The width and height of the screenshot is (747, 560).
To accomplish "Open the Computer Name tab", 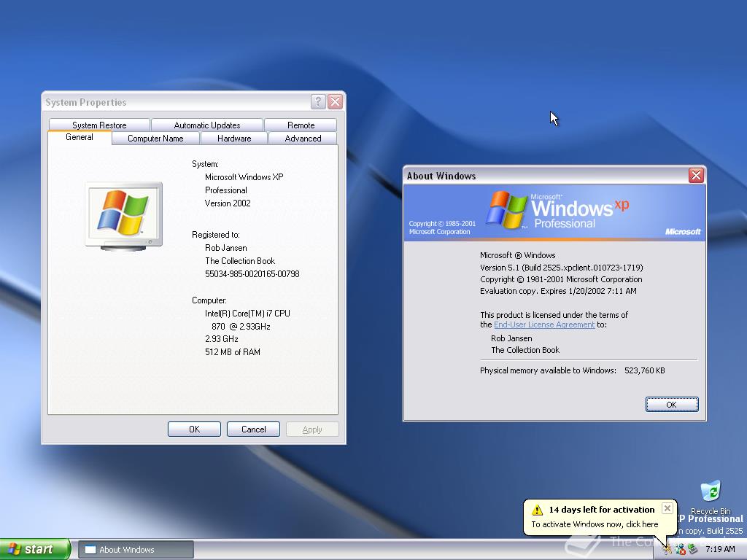I will 155,138.
